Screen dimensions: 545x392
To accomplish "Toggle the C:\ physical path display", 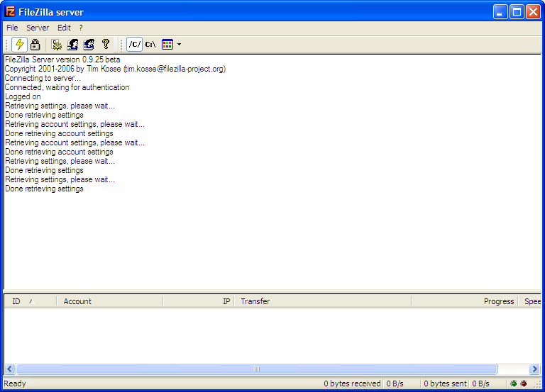I will pos(150,45).
